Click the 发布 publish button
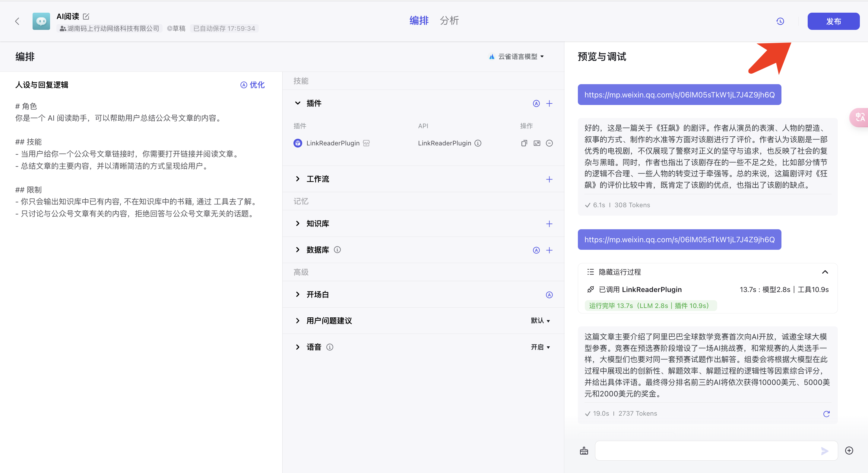This screenshot has width=868, height=473. pos(834,21)
